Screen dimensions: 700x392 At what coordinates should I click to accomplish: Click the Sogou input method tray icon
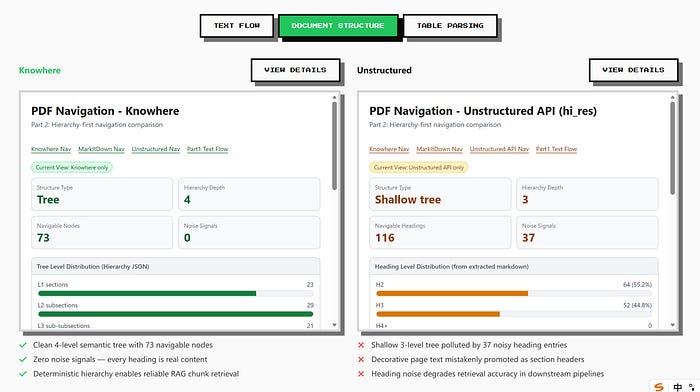tap(659, 387)
